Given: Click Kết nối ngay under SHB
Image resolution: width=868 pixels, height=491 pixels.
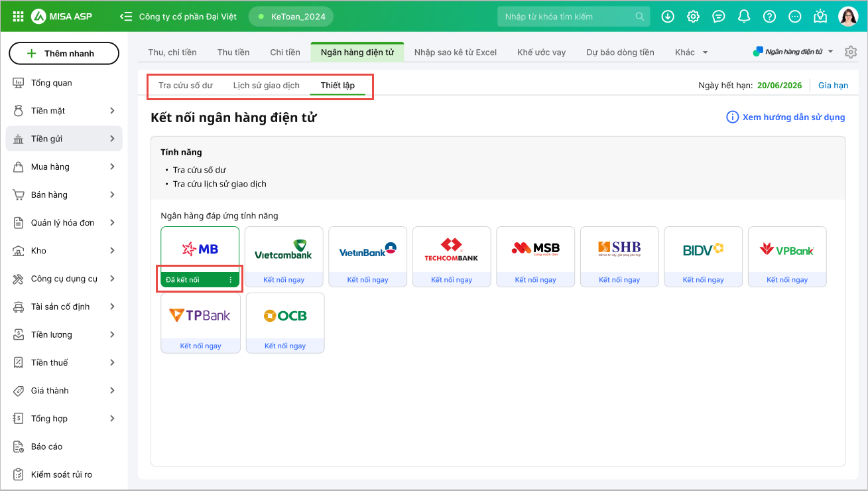Looking at the screenshot, I should (x=619, y=280).
